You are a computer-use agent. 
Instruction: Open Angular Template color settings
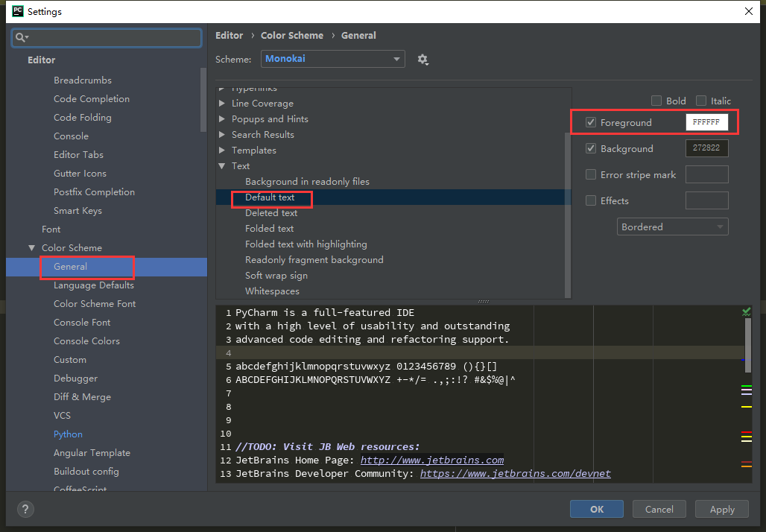pos(92,452)
